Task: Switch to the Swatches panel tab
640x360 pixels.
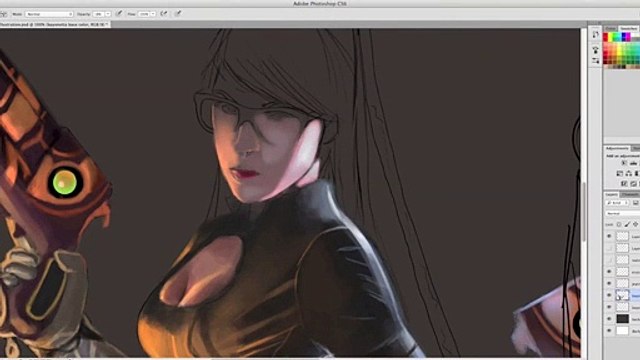Action: pos(629,29)
